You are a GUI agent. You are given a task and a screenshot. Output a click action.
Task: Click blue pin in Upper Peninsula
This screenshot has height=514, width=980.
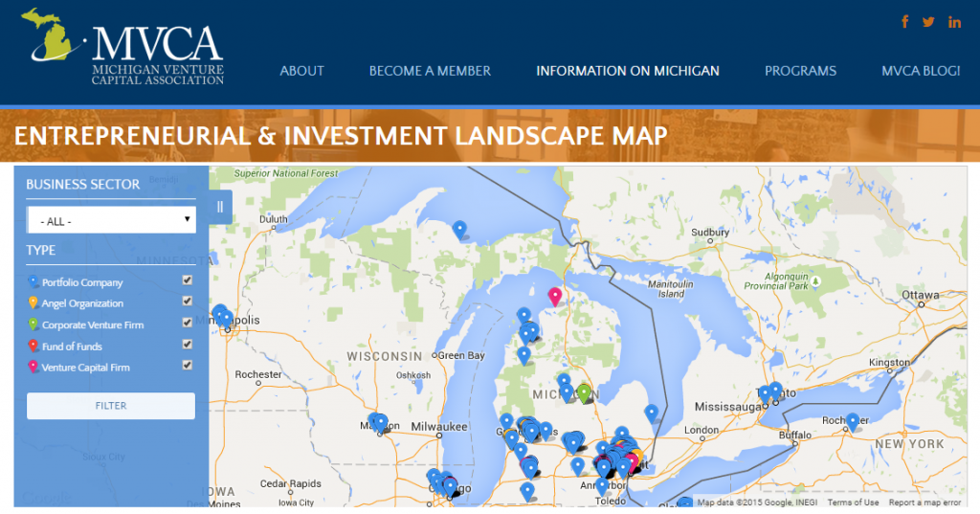[460, 229]
